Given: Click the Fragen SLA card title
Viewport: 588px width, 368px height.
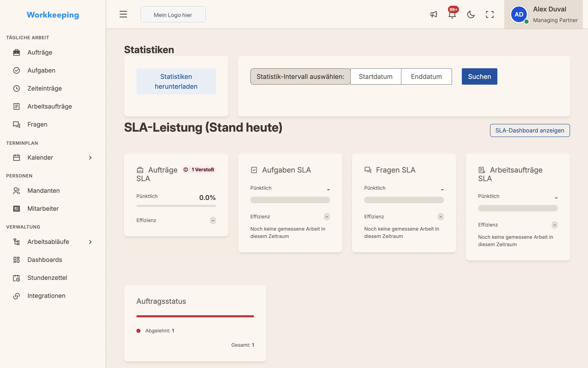Looking at the screenshot, I should [x=395, y=170].
